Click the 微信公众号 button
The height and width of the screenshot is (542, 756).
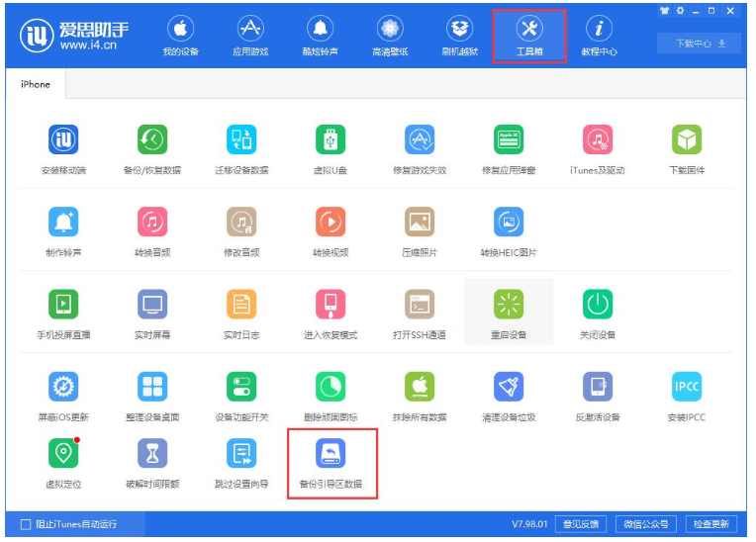point(645,524)
